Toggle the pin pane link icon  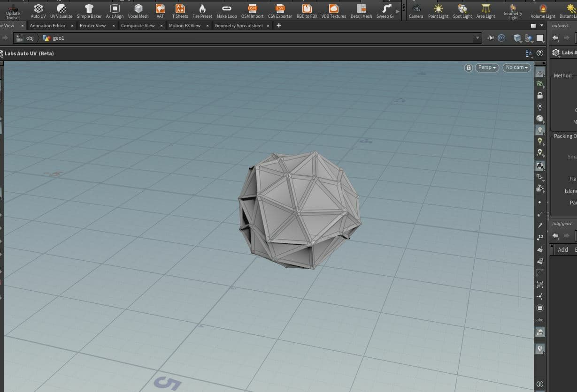click(x=491, y=38)
